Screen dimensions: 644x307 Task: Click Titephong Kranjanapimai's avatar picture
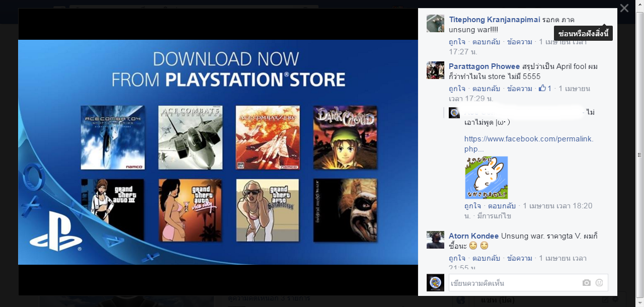pyautogui.click(x=435, y=23)
